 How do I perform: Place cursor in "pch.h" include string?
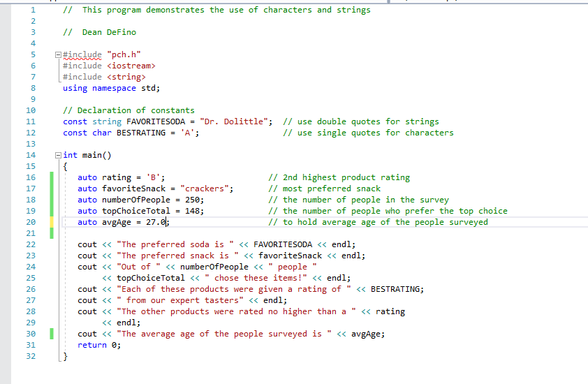click(x=124, y=54)
